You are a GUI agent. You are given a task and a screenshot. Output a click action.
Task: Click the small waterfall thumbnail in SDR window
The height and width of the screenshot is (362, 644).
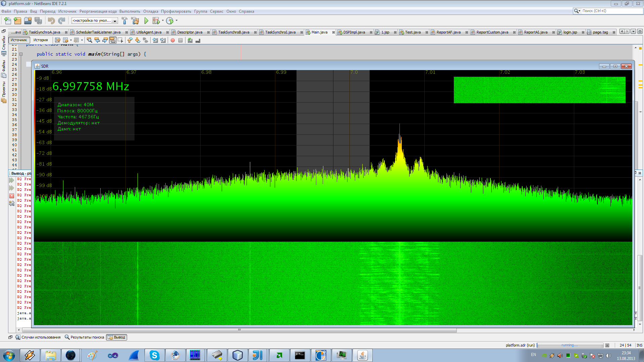click(539, 90)
